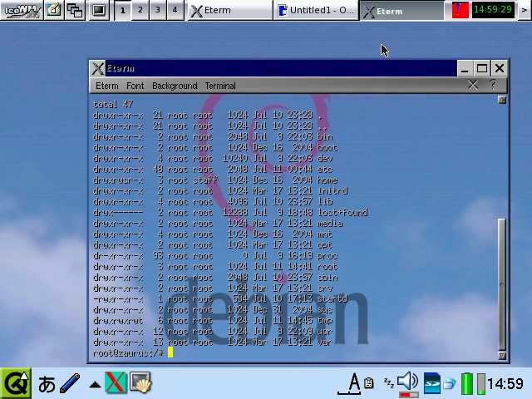Switch to workspace 1

[123, 10]
